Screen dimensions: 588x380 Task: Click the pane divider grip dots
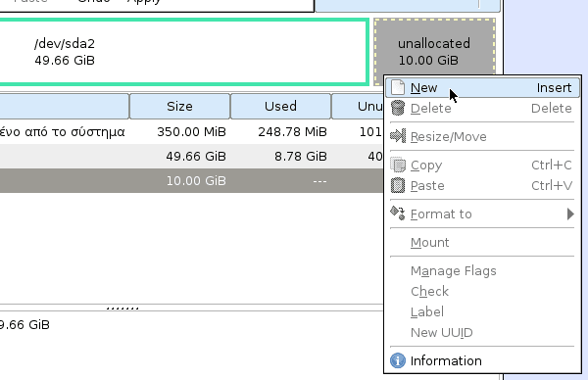(122, 309)
